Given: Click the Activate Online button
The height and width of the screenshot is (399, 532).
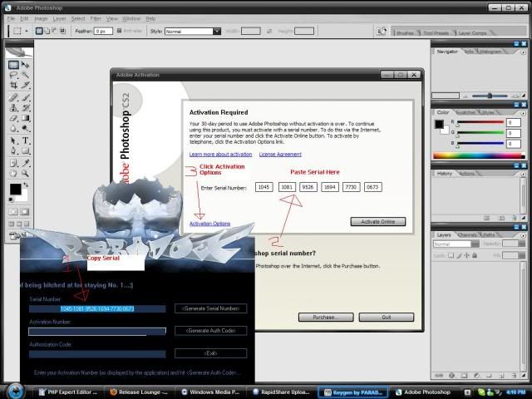Looking at the screenshot, I should (378, 222).
